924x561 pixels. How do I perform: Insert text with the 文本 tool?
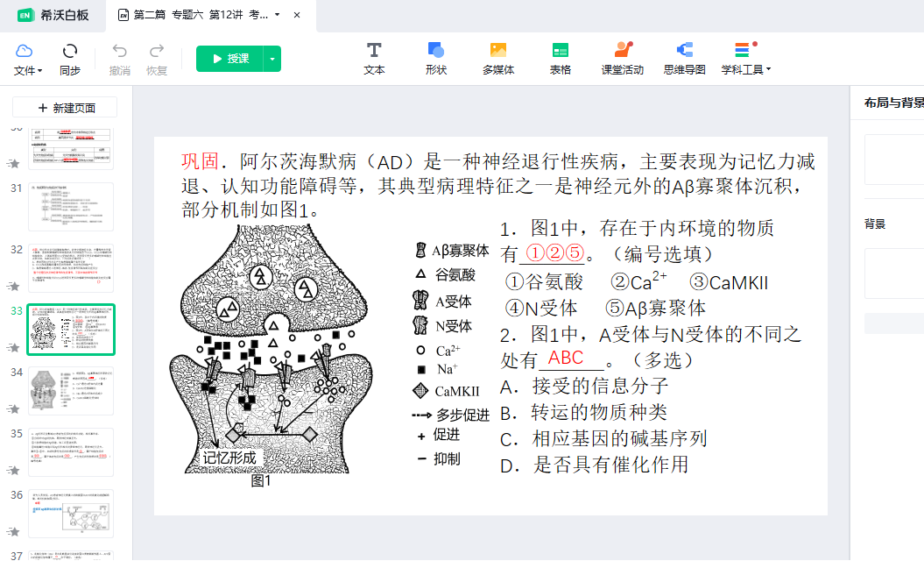point(374,59)
